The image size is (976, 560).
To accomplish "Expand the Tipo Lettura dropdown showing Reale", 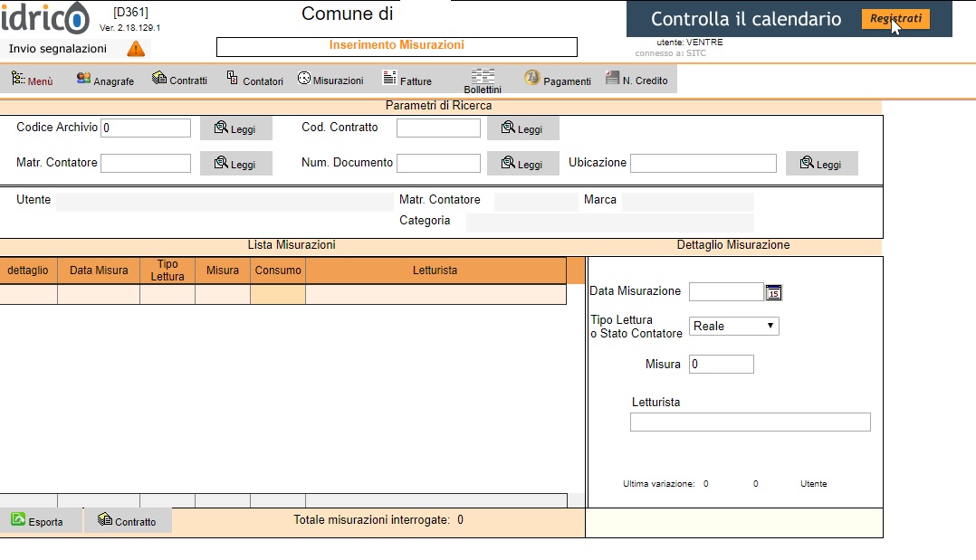I will click(x=734, y=326).
